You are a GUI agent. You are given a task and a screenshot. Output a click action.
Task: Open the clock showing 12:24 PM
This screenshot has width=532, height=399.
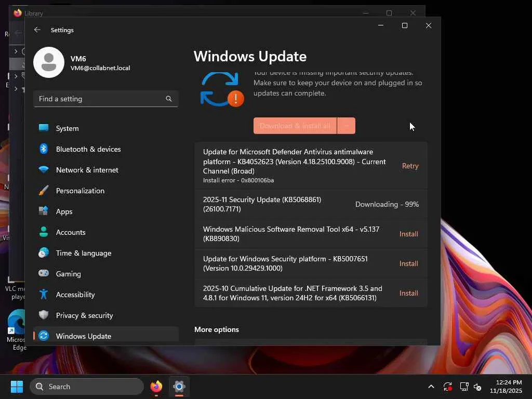(506, 387)
